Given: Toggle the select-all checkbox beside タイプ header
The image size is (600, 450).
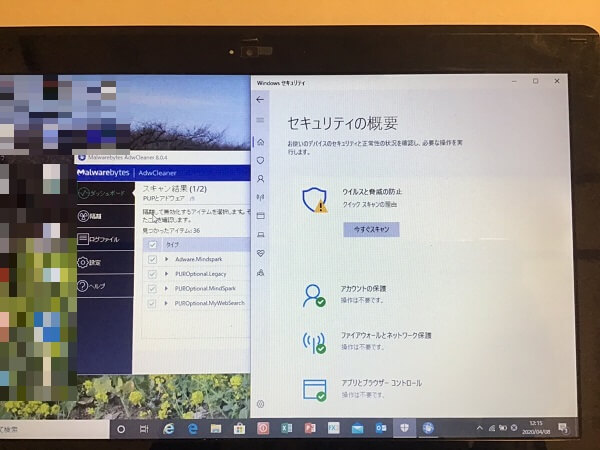Looking at the screenshot, I should click(x=153, y=245).
